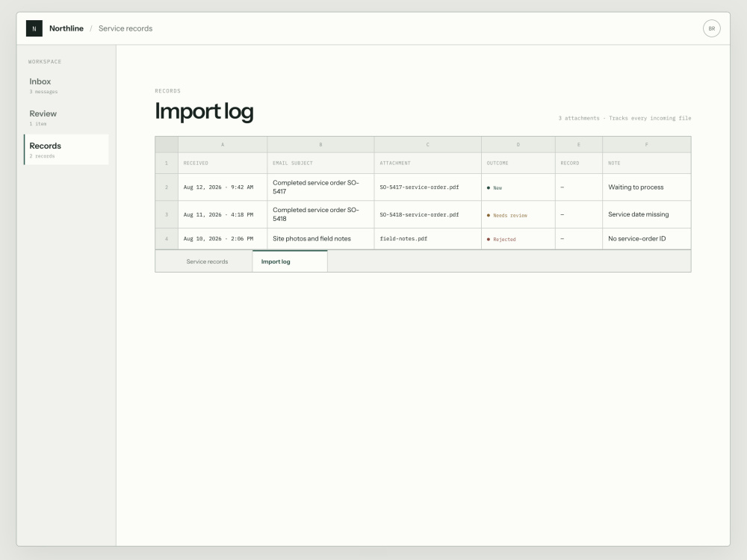Select the Import log sheet tab
Viewport: 747px width, 560px height.
coord(290,261)
